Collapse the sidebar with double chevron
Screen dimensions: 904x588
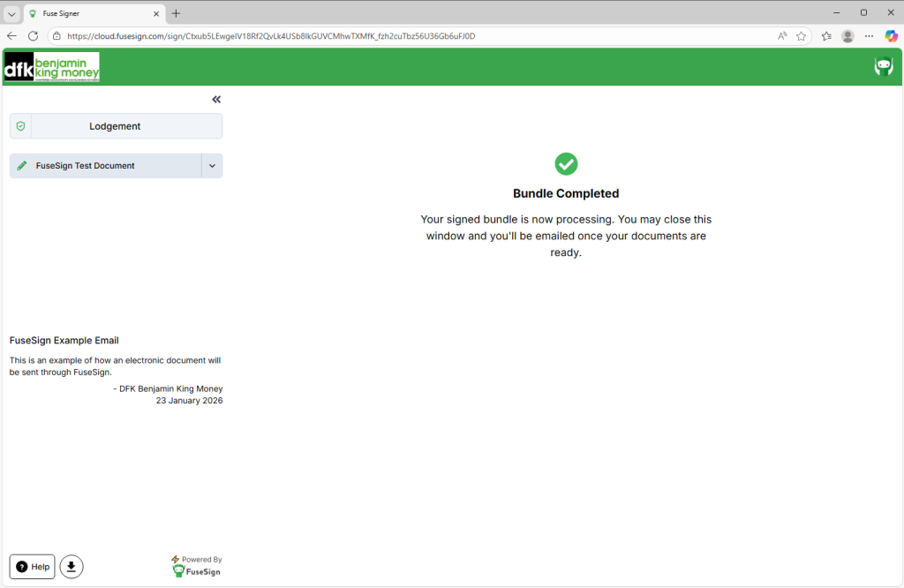[216, 100]
